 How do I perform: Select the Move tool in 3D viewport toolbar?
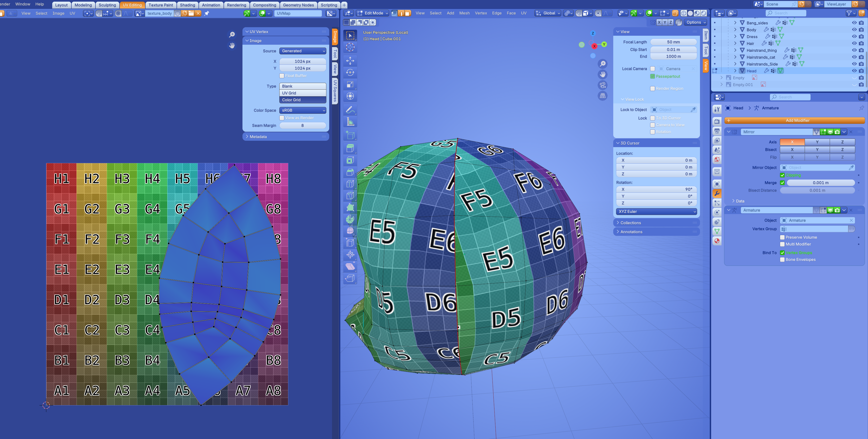point(350,61)
